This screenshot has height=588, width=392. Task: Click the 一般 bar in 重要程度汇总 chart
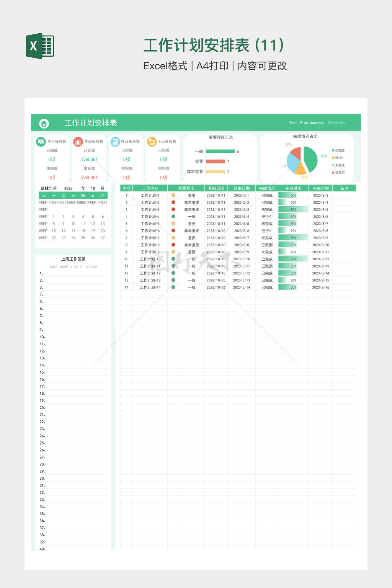220,151
